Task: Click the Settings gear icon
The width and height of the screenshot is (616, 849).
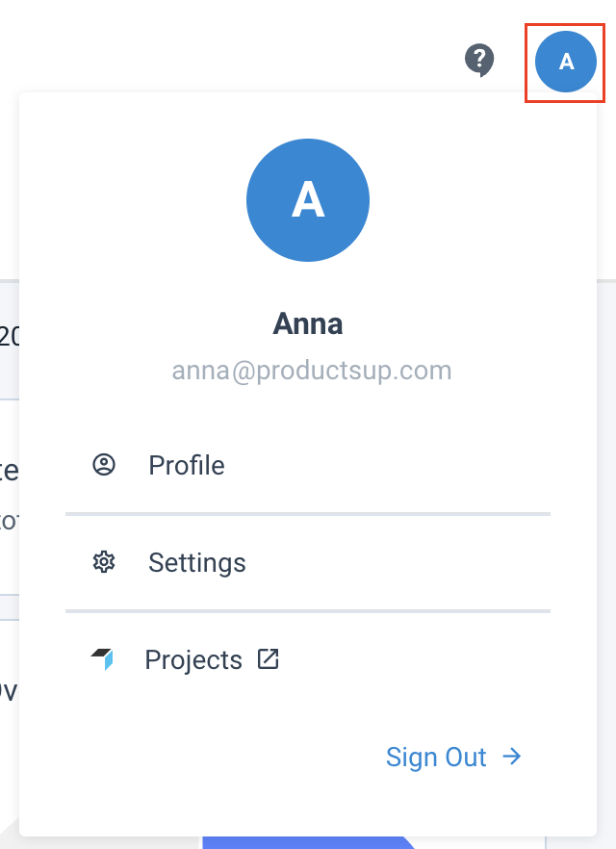Action: pos(104,562)
